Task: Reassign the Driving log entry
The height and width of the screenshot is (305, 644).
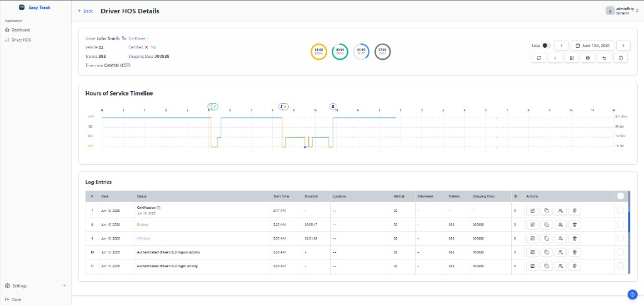Action: pyautogui.click(x=560, y=225)
